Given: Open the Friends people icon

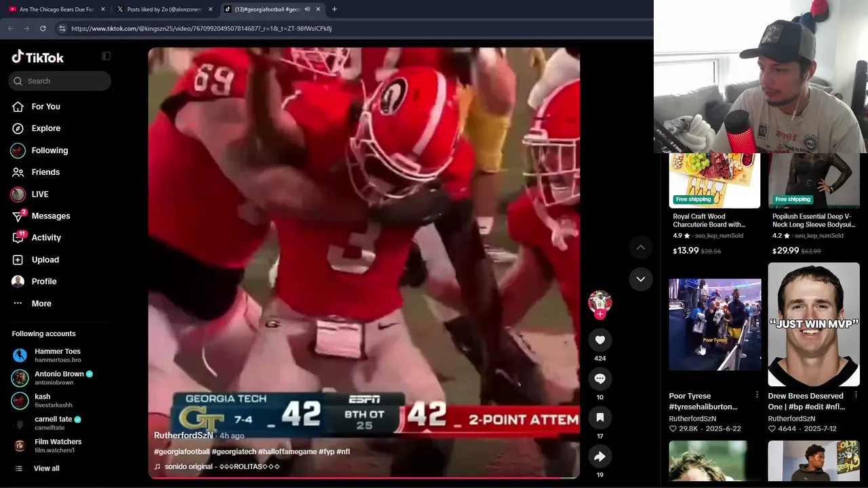Looking at the screenshot, I should (18, 172).
